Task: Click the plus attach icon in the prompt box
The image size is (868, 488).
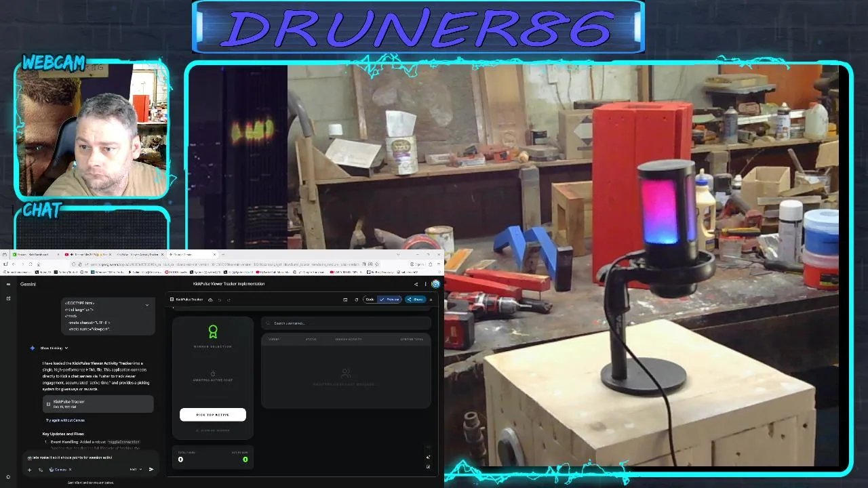Action: pos(29,470)
